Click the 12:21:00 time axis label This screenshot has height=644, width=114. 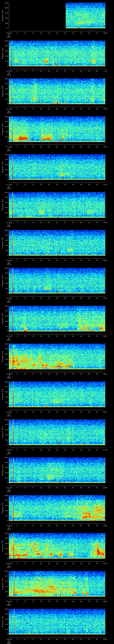(x=9, y=487)
